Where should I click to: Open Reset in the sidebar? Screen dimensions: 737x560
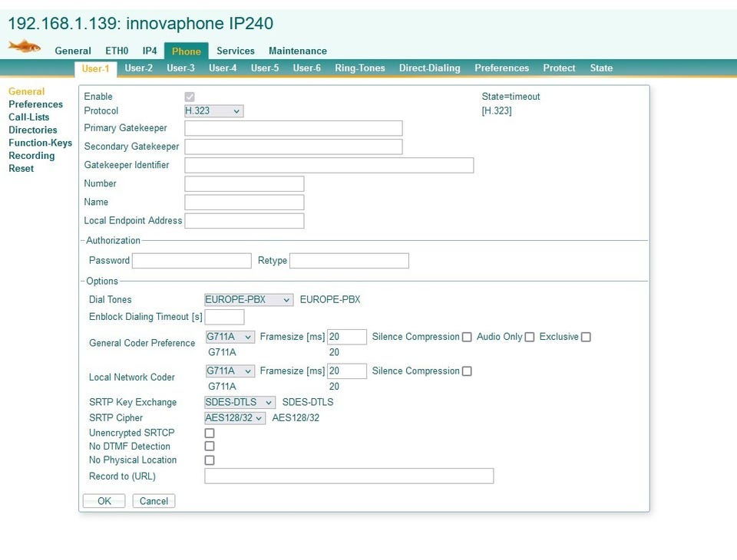click(x=21, y=169)
